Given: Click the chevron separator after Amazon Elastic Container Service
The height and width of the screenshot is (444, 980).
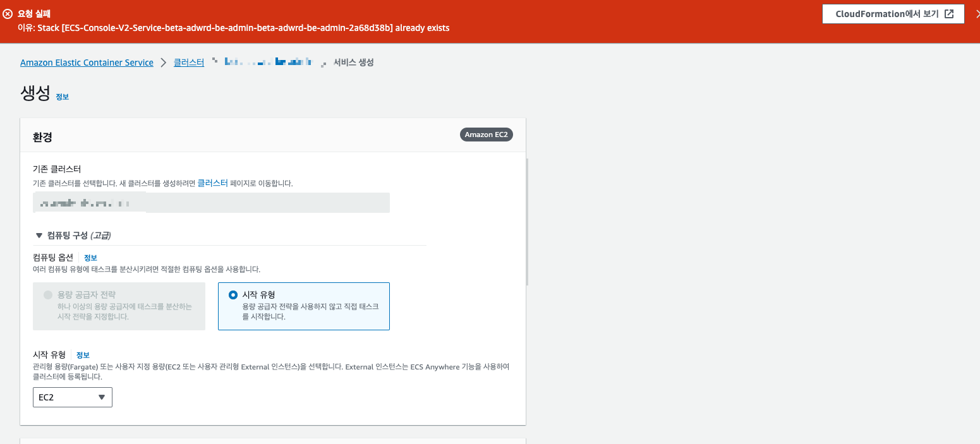Looking at the screenshot, I should coord(164,63).
